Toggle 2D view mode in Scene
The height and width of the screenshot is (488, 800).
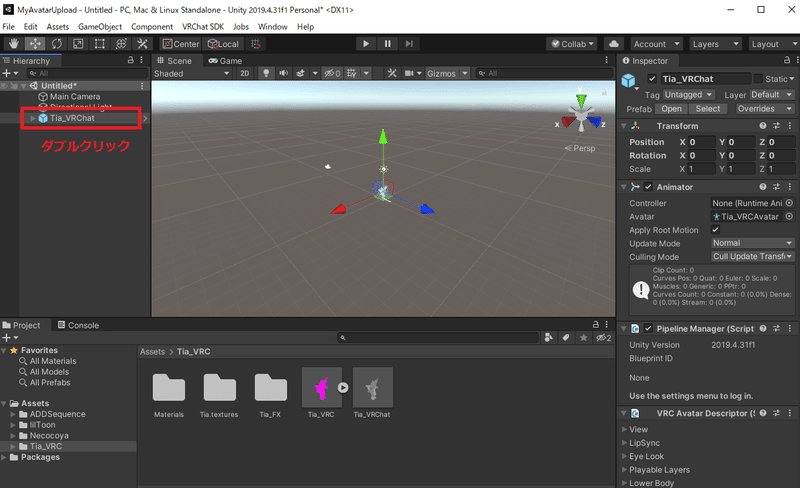pos(244,74)
